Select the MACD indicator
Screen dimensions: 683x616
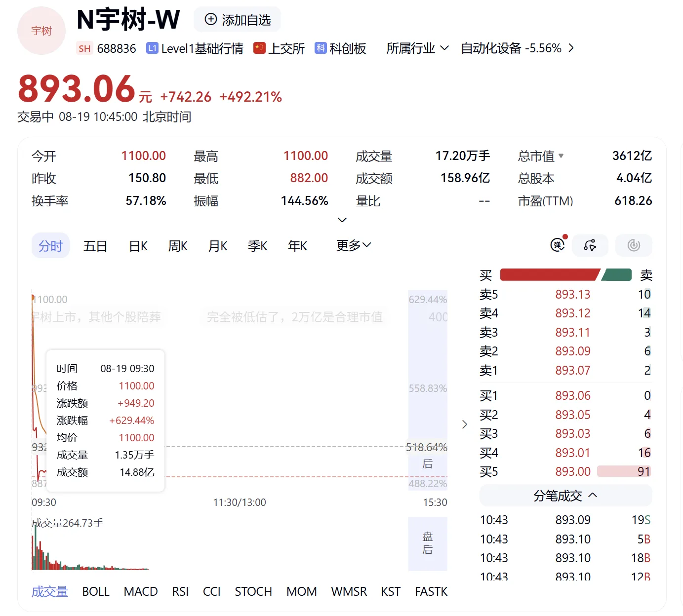pyautogui.click(x=141, y=591)
